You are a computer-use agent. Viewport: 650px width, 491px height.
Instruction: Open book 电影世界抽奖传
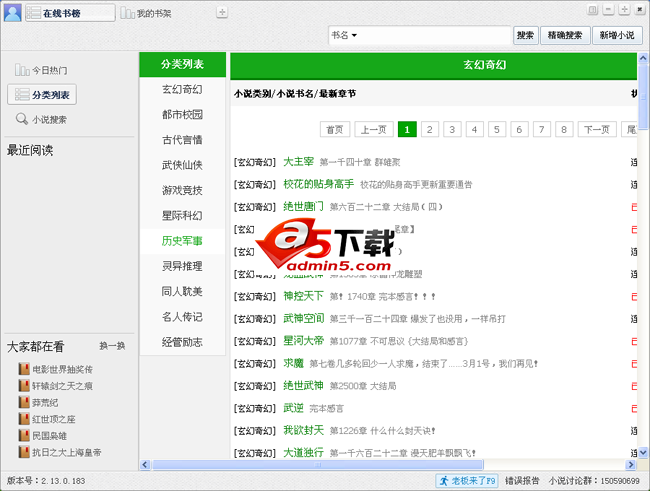63,369
